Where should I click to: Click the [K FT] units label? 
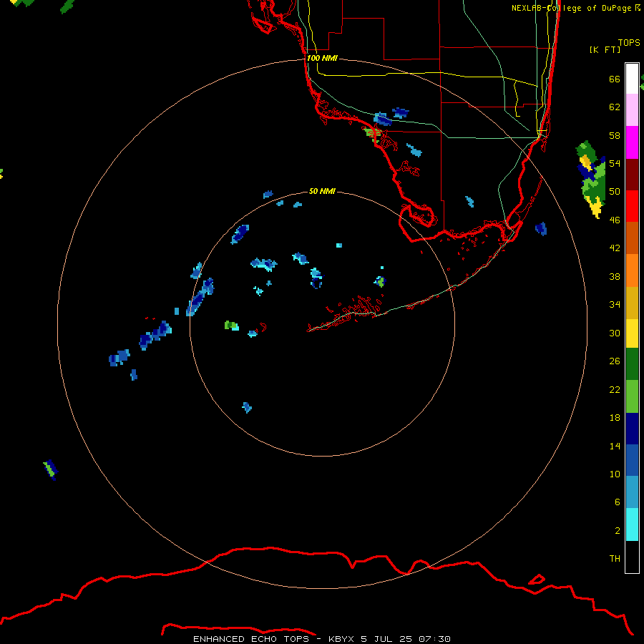[605, 49]
